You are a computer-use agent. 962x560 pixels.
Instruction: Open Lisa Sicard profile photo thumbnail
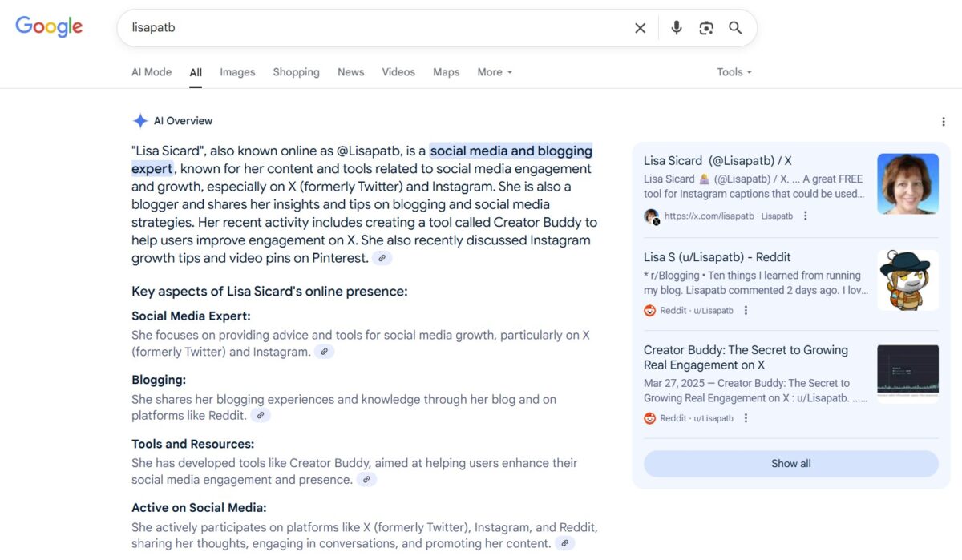[x=907, y=184]
